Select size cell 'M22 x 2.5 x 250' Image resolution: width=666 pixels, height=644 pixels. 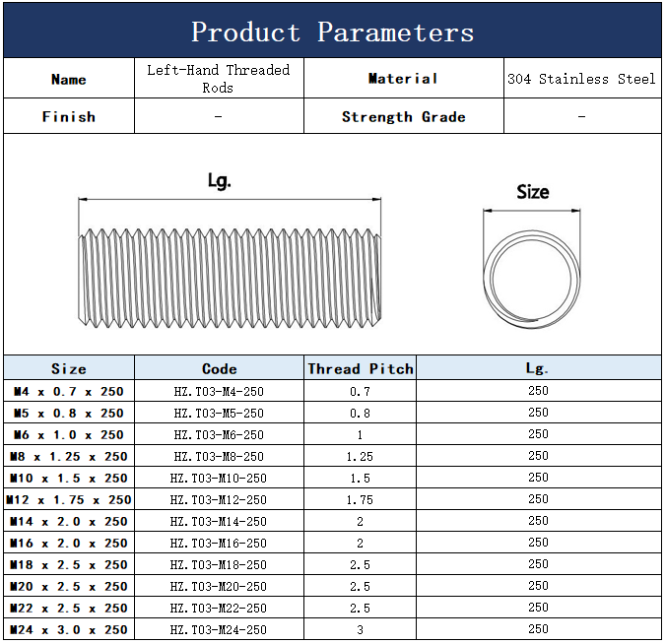click(69, 608)
